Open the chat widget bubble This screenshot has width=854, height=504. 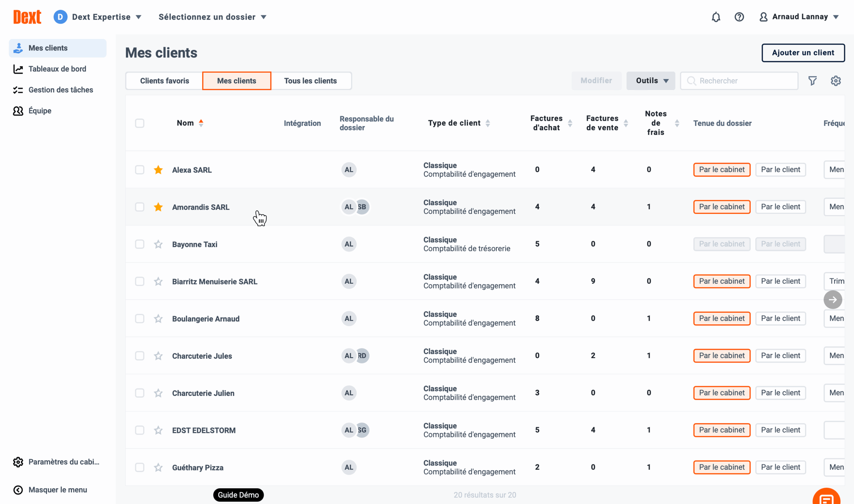826,497
